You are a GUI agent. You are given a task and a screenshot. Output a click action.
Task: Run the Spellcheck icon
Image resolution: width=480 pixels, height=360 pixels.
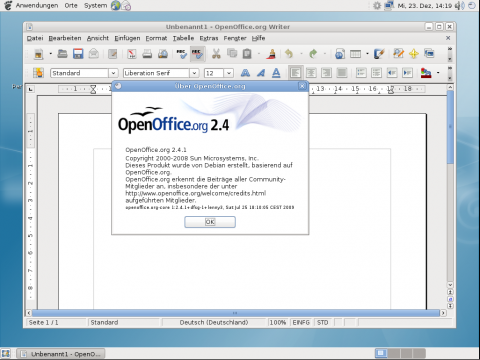pyautogui.click(x=182, y=54)
